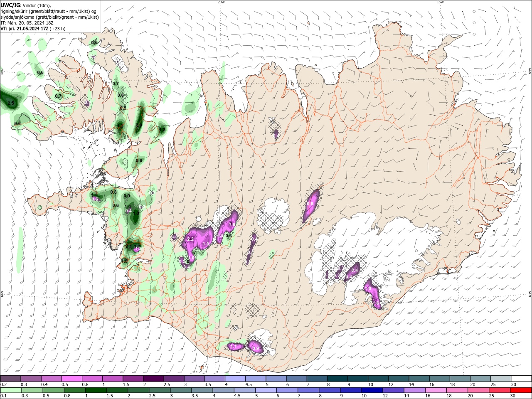The height and width of the screenshot is (399, 532).
Task: Select the black 1.0 value on the Reykjanes coast
Action: (124, 261)
